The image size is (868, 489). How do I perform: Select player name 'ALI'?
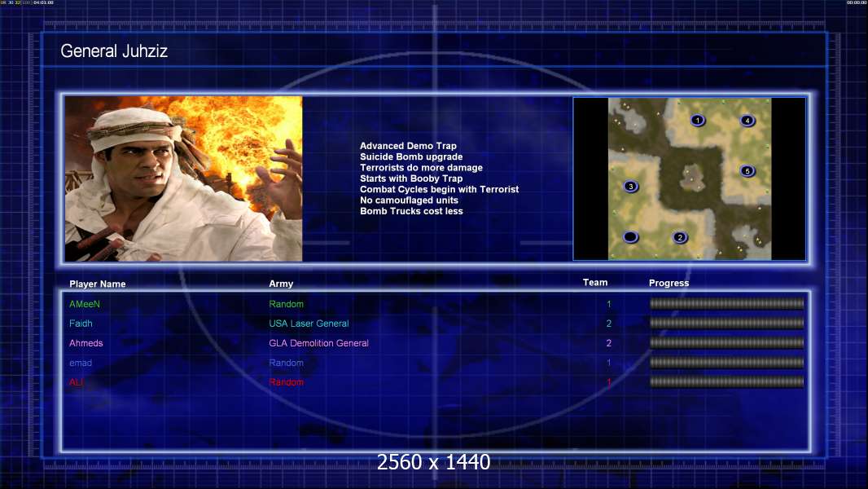(76, 382)
